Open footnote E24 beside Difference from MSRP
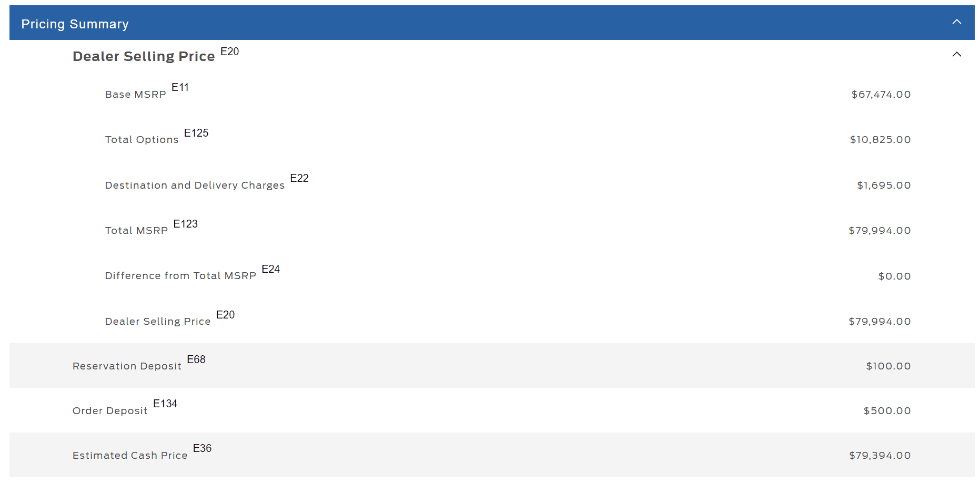This screenshot has width=980, height=484. tap(270, 269)
